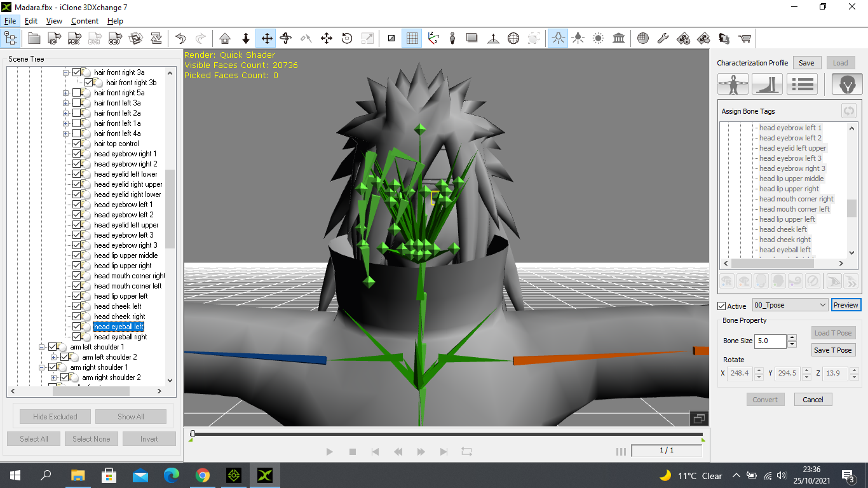The height and width of the screenshot is (488, 868).
Task: Select head mouth corner right bone tag
Action: click(x=796, y=199)
